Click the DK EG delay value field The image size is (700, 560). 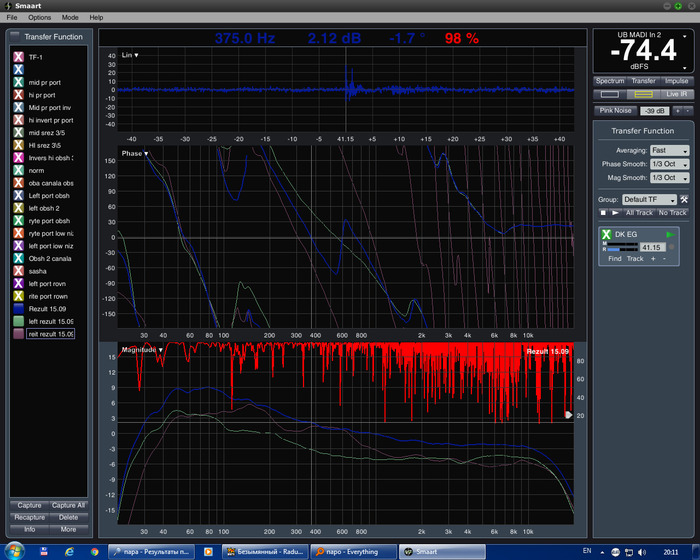click(652, 247)
